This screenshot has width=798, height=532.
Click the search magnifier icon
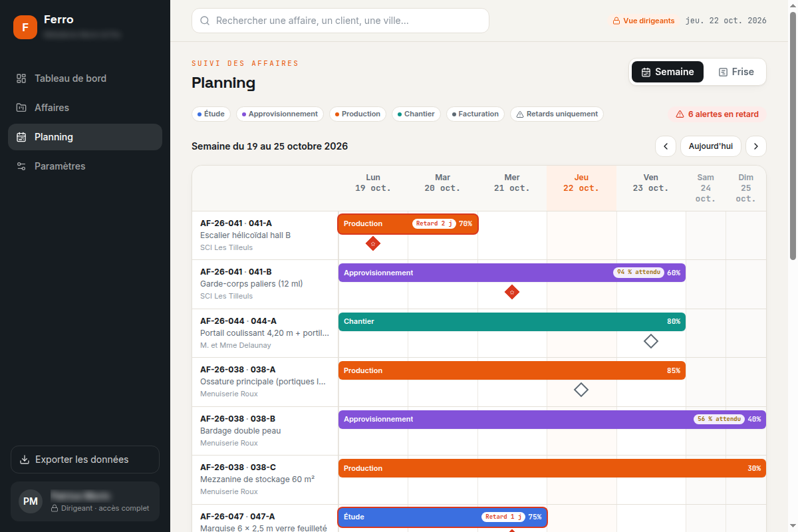point(205,21)
